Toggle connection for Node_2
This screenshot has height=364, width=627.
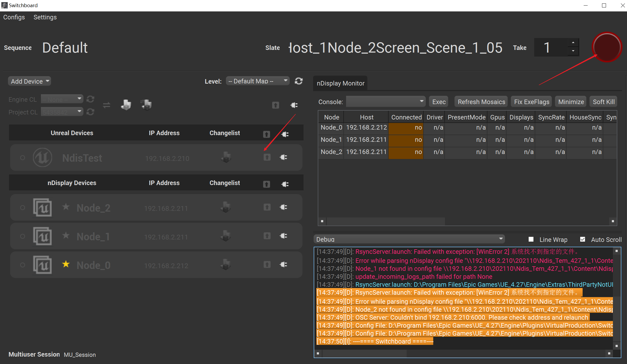[x=284, y=207]
